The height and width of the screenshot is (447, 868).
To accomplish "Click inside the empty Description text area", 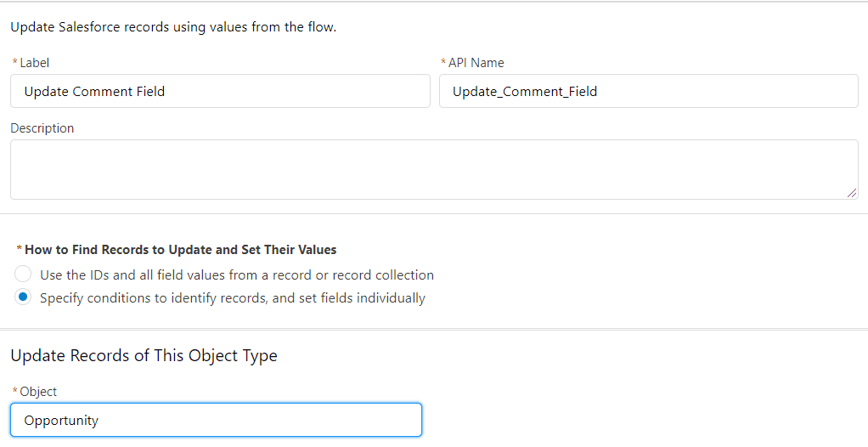I will coord(434,169).
